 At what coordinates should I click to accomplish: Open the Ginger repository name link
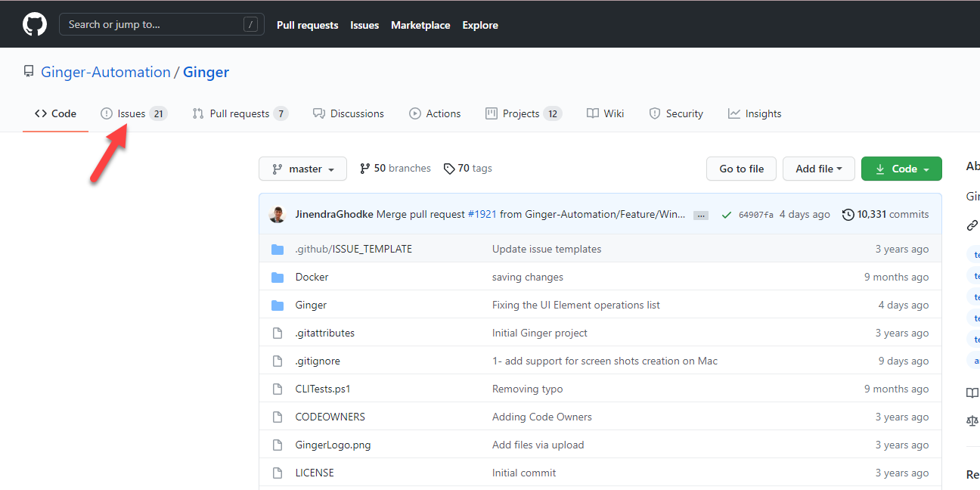(206, 72)
